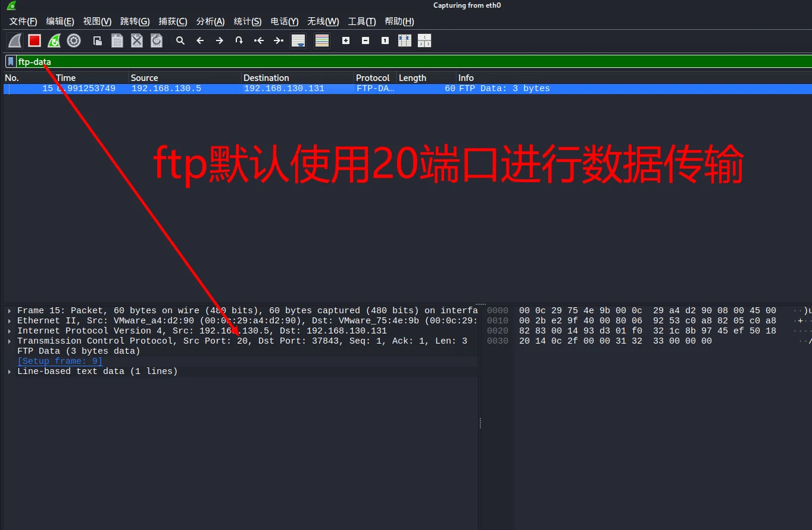Restart the current capture

[x=54, y=40]
